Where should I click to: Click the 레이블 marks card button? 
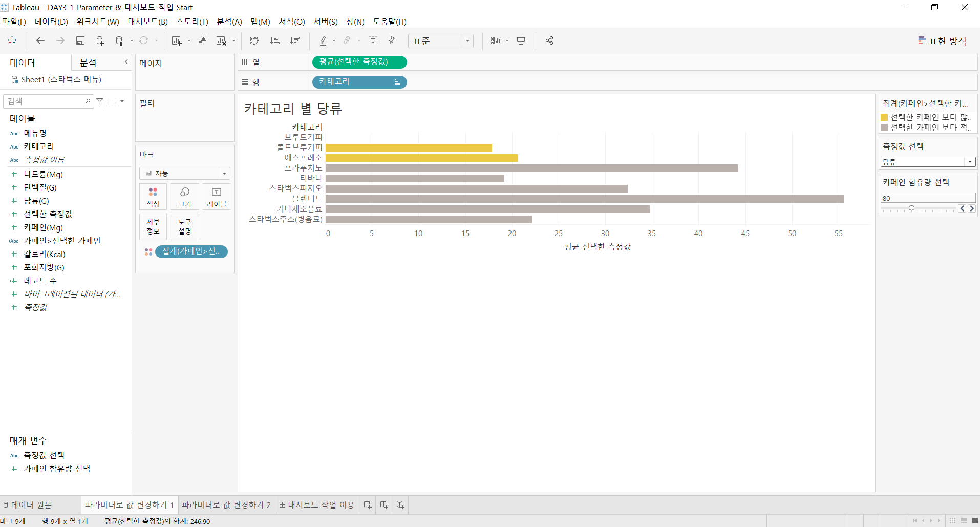click(x=217, y=197)
